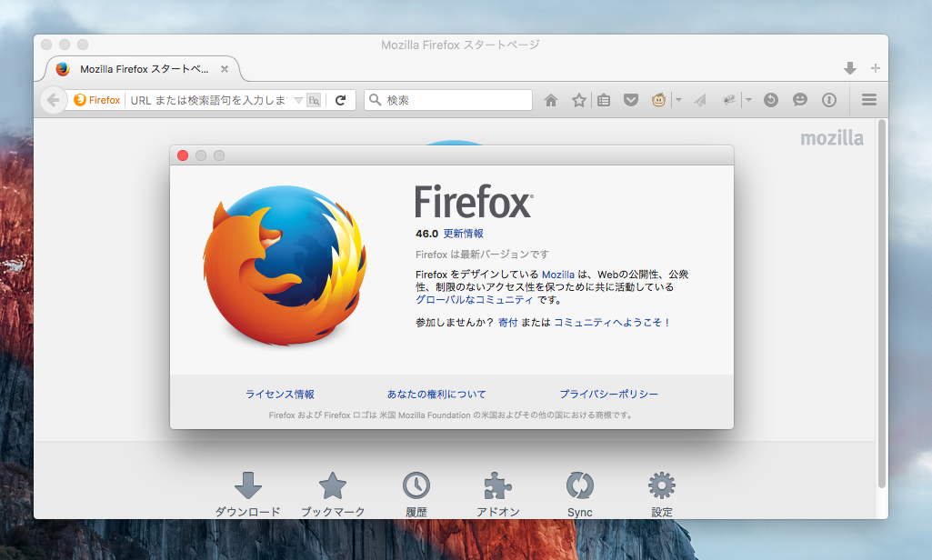932x560 pixels.
Task: Open the hamburger menu
Action: pyautogui.click(x=869, y=100)
